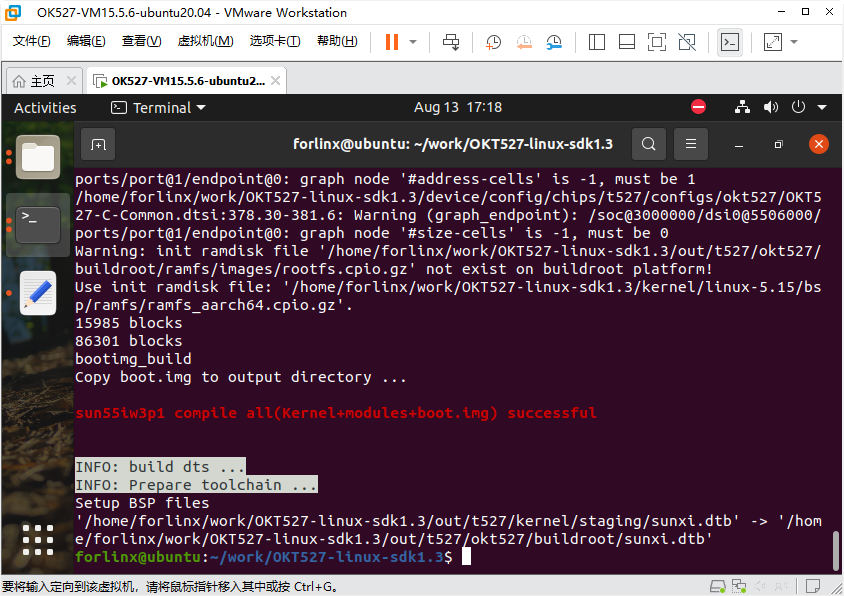Launch Text Editor from the dock
The image size is (844, 596).
point(38,293)
